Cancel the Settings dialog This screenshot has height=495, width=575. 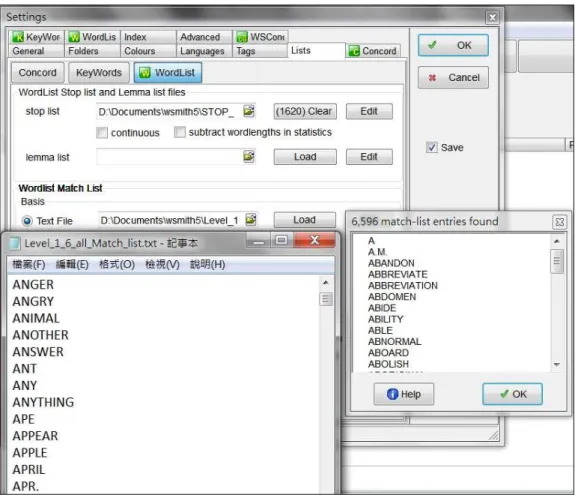coord(453,77)
